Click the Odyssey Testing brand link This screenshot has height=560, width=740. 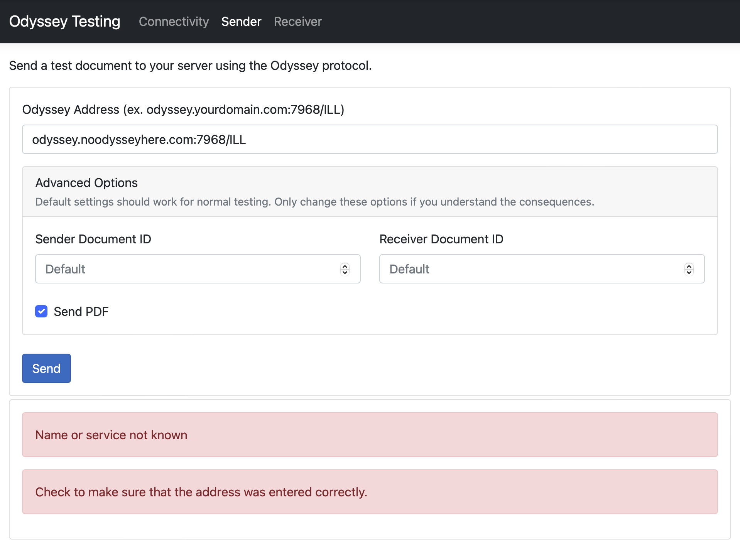coord(64,21)
